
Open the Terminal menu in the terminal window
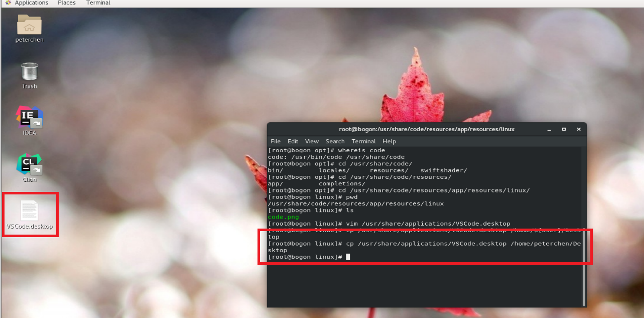[363, 141]
